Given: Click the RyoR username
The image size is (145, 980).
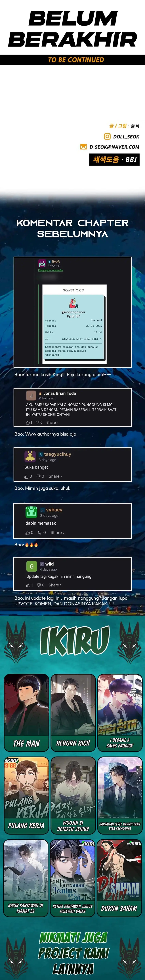Looking at the screenshot, I should 56,261.
